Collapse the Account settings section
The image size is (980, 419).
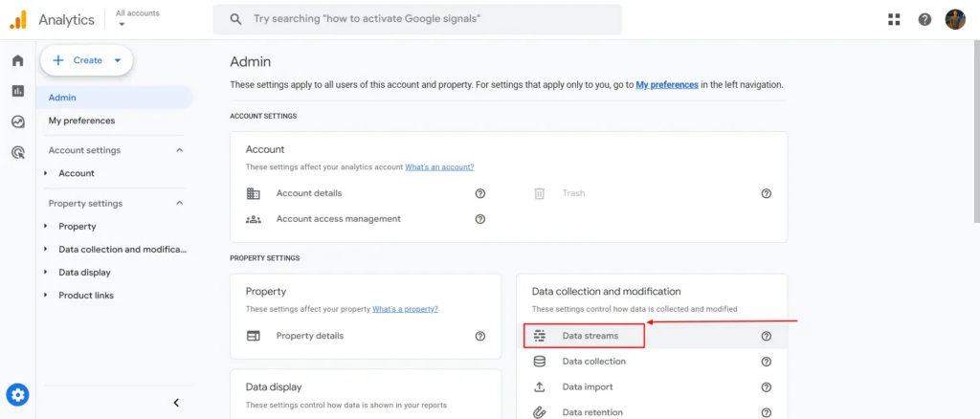click(x=179, y=150)
